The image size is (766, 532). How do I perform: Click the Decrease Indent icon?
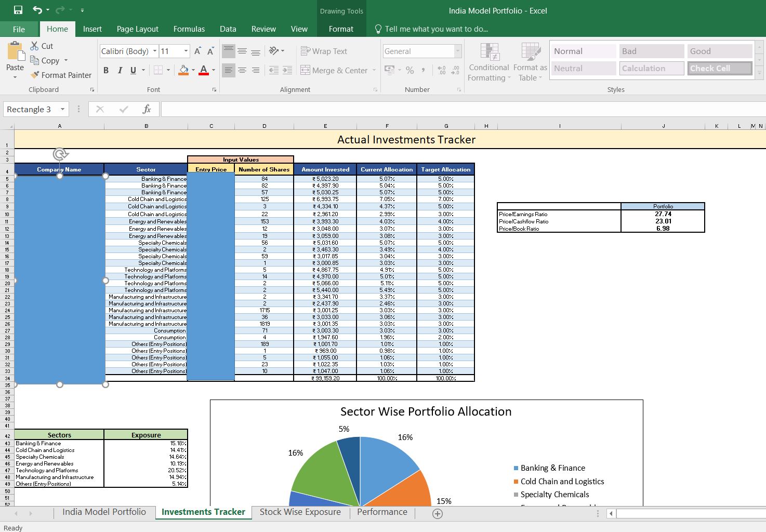[x=273, y=70]
